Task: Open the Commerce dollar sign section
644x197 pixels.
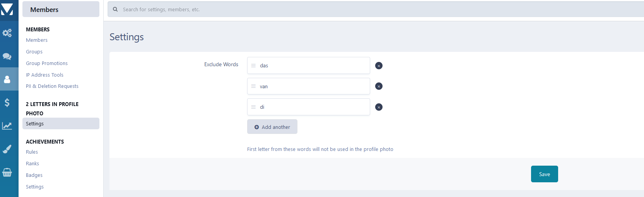Action: click(7, 103)
